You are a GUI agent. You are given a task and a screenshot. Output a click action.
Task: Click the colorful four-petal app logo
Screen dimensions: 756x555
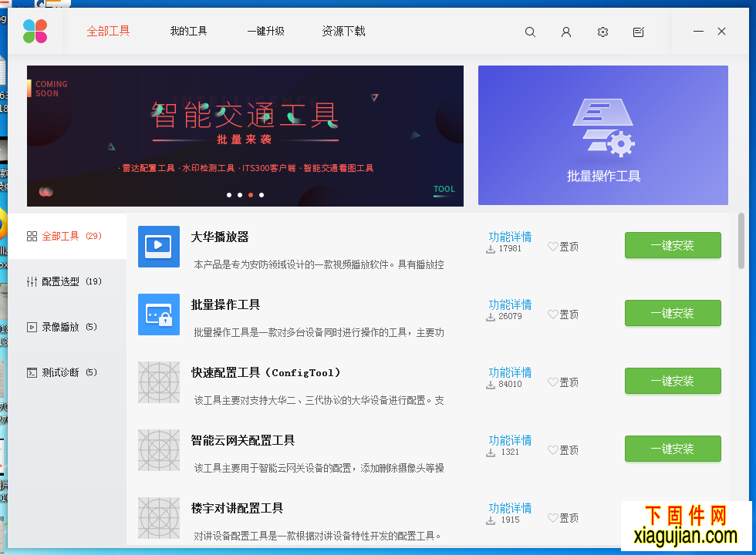35,32
